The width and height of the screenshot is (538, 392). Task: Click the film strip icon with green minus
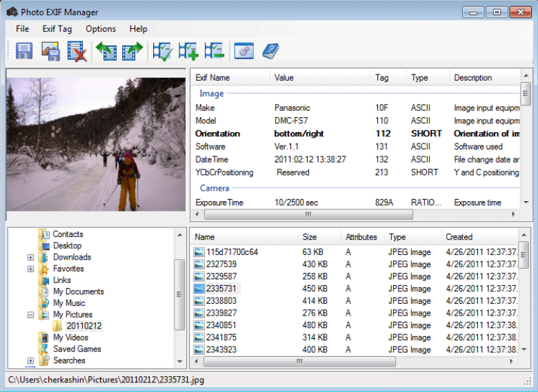(214, 51)
